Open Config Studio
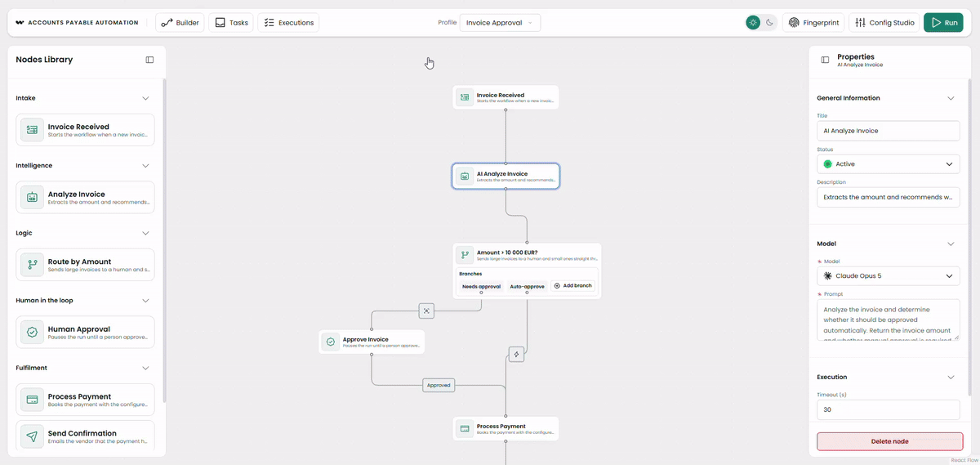 [884, 23]
